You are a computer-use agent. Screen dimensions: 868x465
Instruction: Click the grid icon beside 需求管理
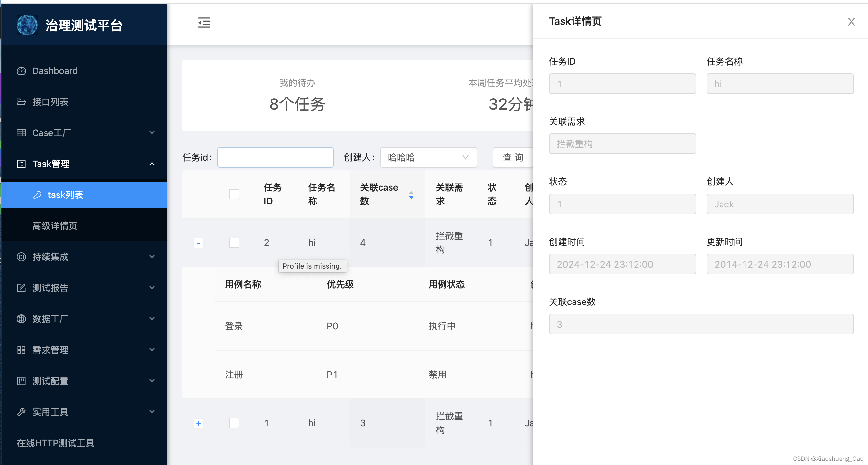pyautogui.click(x=21, y=350)
